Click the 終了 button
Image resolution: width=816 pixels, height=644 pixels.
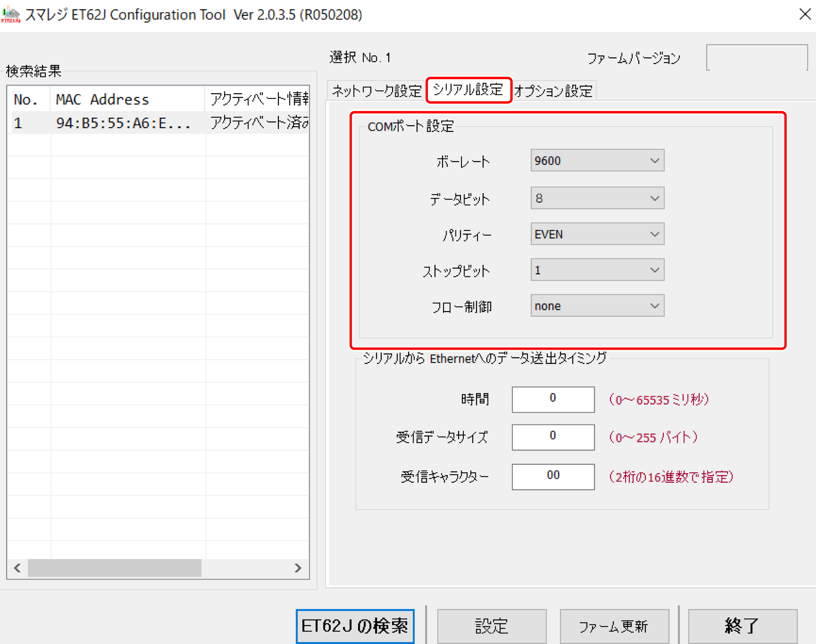(742, 626)
